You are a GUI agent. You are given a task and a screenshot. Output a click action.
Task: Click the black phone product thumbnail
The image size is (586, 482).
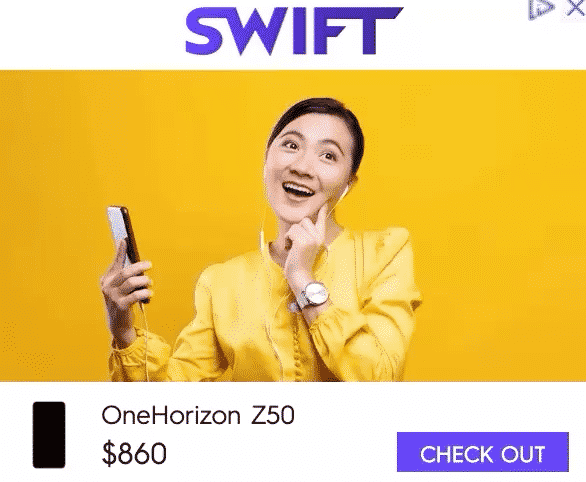pyautogui.click(x=49, y=435)
